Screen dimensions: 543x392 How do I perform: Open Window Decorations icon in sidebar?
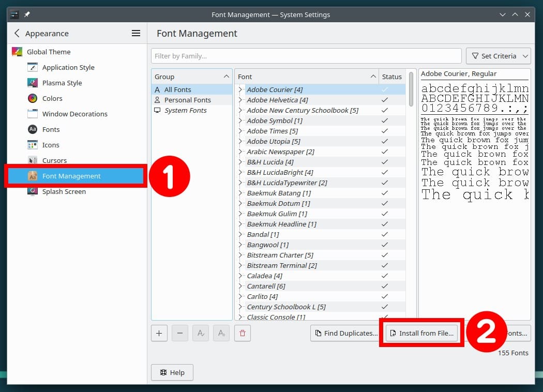click(33, 114)
